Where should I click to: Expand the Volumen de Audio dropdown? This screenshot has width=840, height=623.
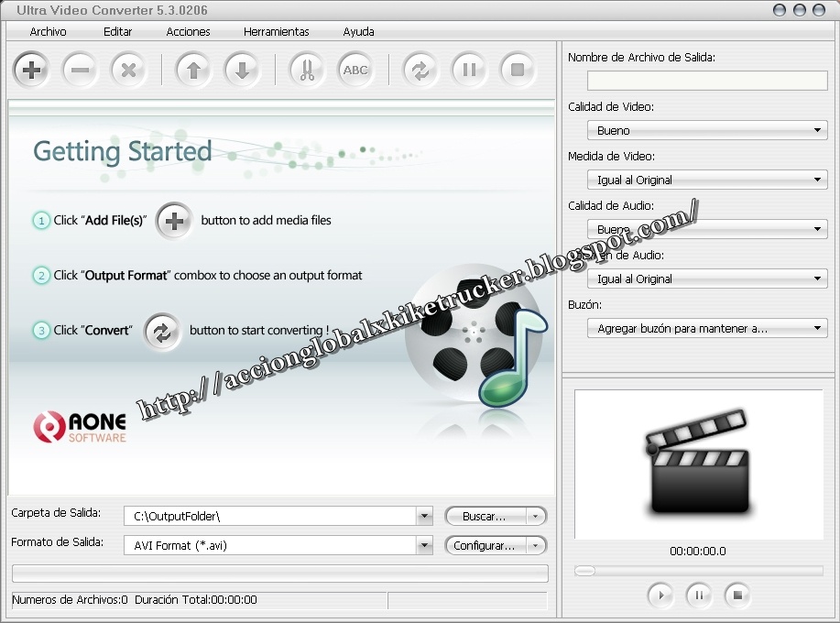click(x=817, y=279)
